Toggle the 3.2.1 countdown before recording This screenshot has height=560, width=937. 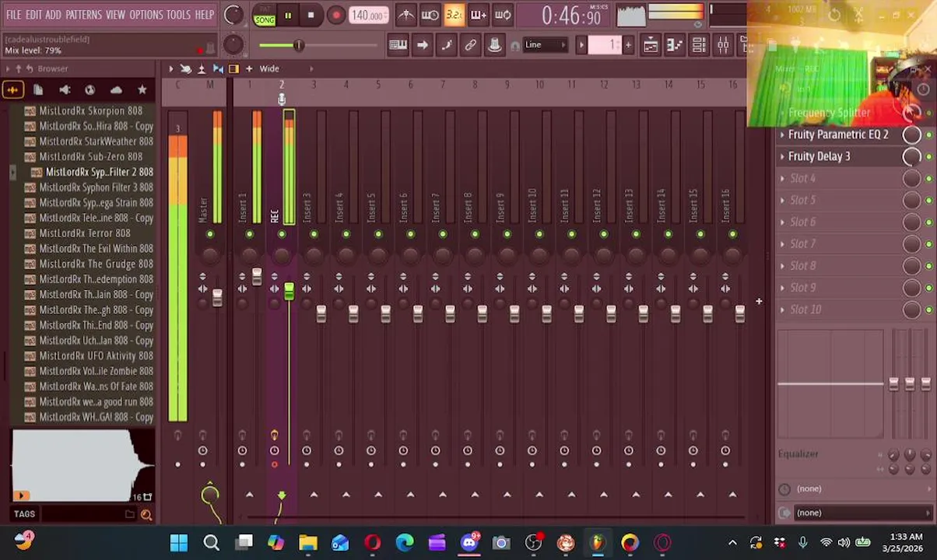[x=454, y=15]
